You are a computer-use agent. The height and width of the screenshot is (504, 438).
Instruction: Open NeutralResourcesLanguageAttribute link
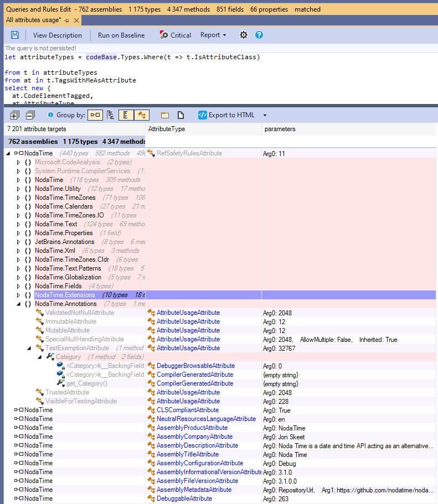tap(207, 419)
